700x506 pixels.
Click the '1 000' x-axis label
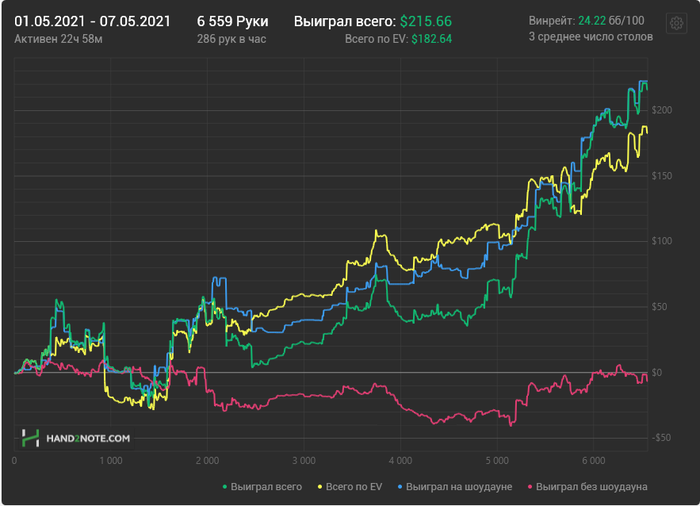click(x=110, y=460)
